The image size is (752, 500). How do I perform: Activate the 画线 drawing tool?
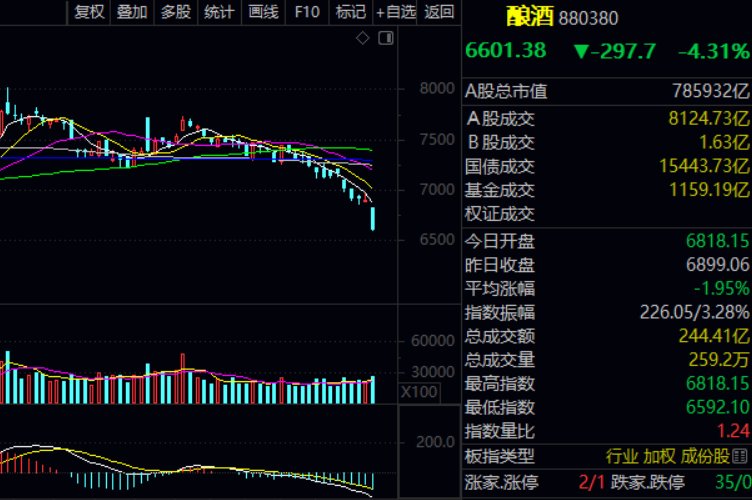(x=263, y=12)
